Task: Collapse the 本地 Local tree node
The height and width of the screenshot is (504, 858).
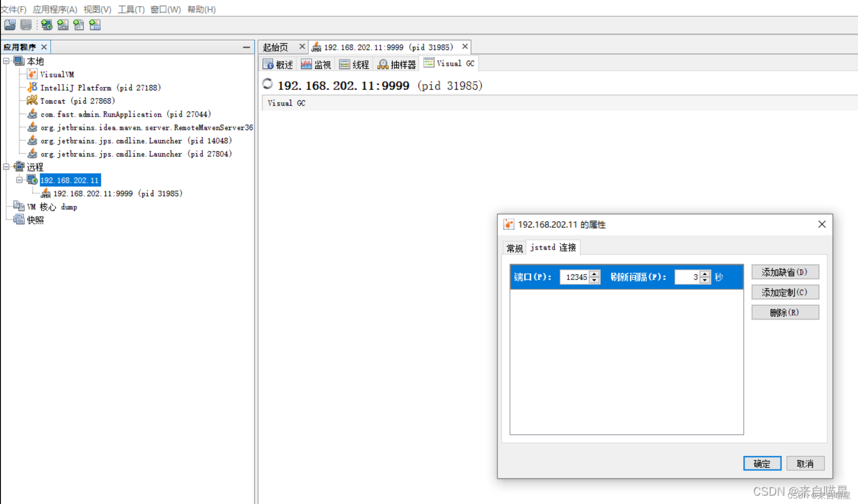Action: coord(6,61)
